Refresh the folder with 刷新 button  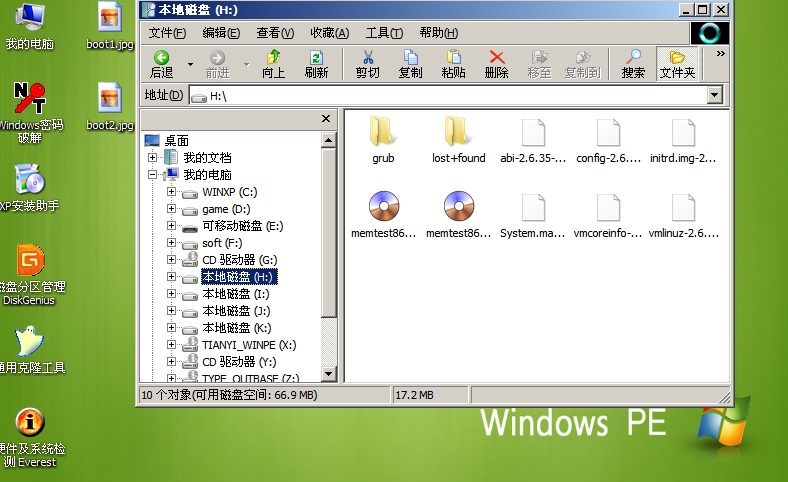tap(316, 64)
